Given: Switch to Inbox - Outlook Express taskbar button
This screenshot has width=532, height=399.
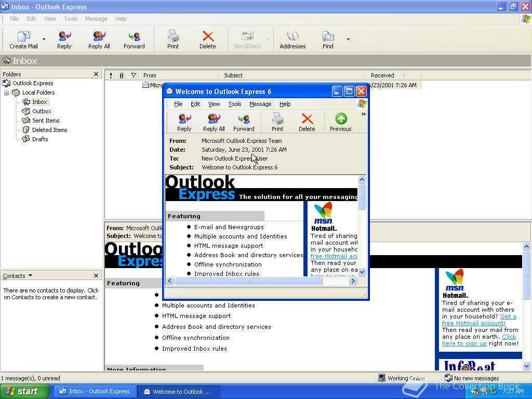Looking at the screenshot, I should coord(95,392).
